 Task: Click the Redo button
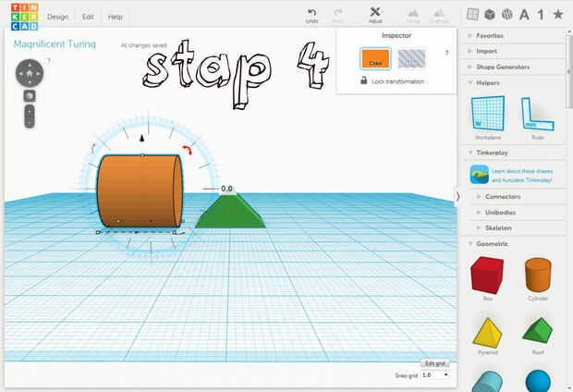(x=338, y=16)
